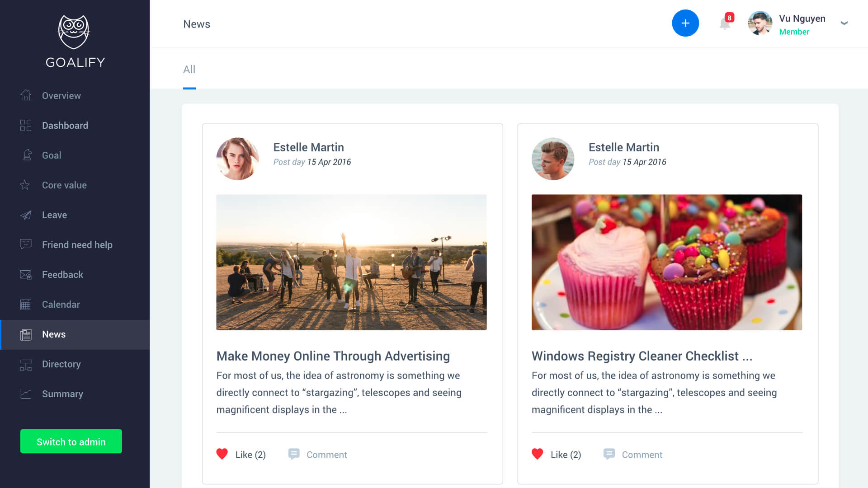Click the Dashboard grid icon
Image resolution: width=868 pixels, height=488 pixels.
[26, 126]
